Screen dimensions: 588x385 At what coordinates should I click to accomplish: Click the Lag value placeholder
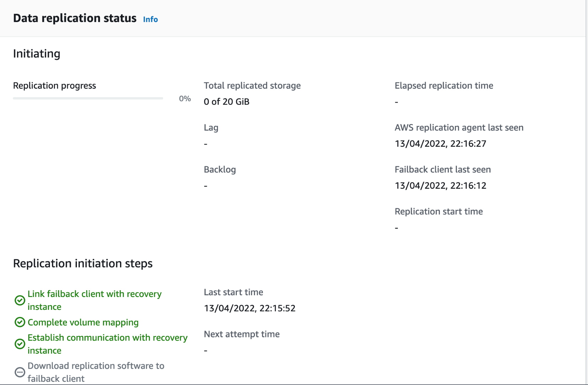205,144
